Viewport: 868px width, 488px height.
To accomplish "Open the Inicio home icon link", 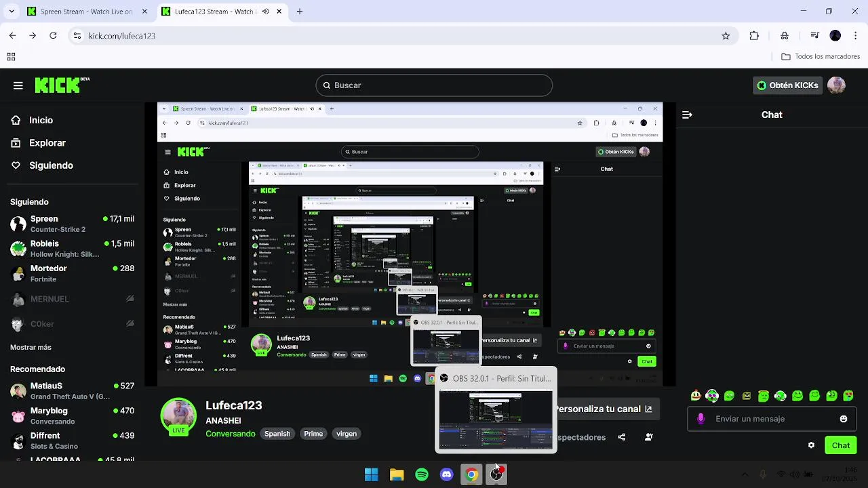I will tap(16, 120).
